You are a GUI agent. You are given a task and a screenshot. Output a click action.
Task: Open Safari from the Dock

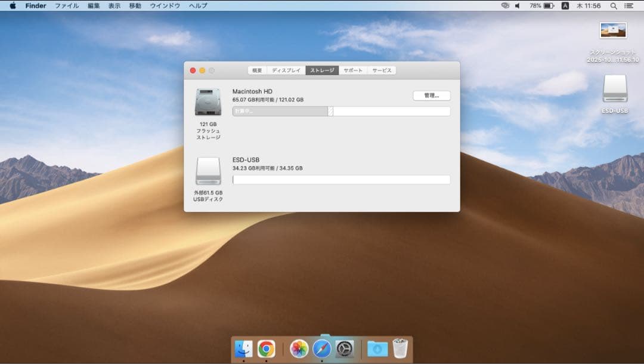coord(321,349)
